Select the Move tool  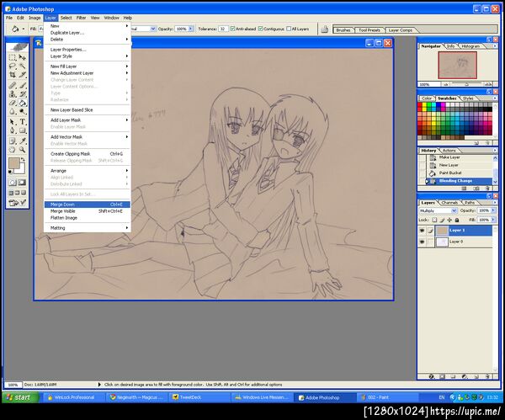tap(22, 57)
